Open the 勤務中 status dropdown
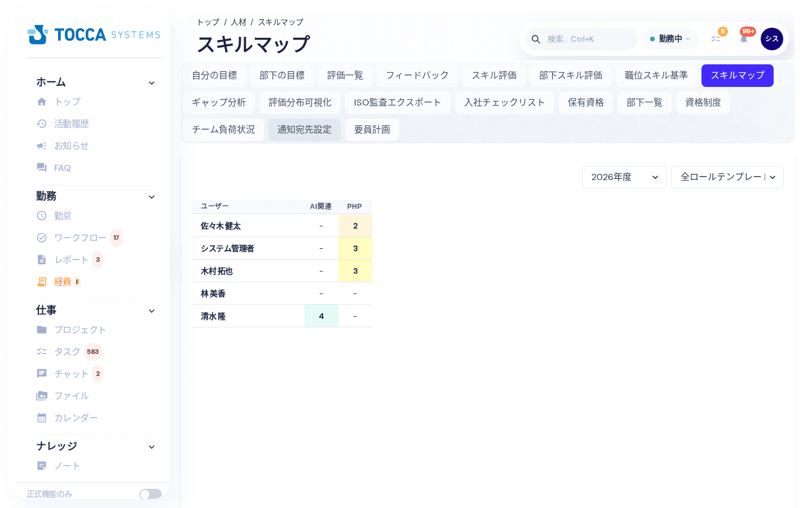Viewport: 812px width, 508px height. (x=670, y=39)
